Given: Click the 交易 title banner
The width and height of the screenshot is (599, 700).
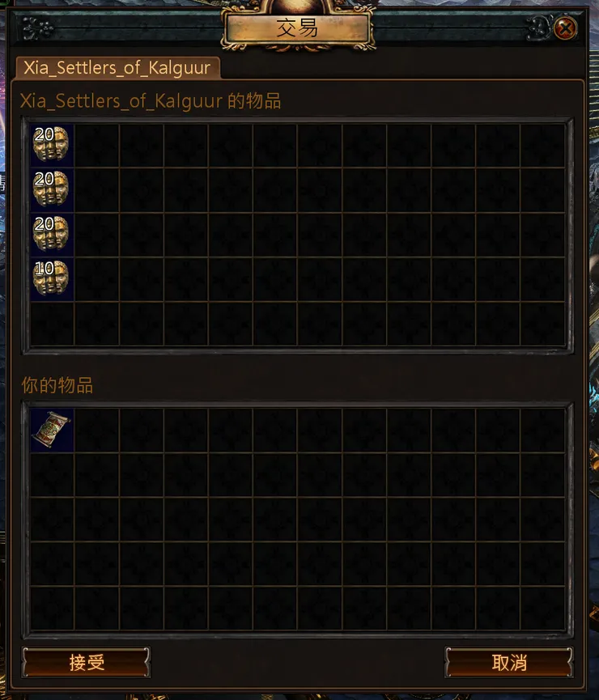Looking at the screenshot, I should click(x=298, y=28).
